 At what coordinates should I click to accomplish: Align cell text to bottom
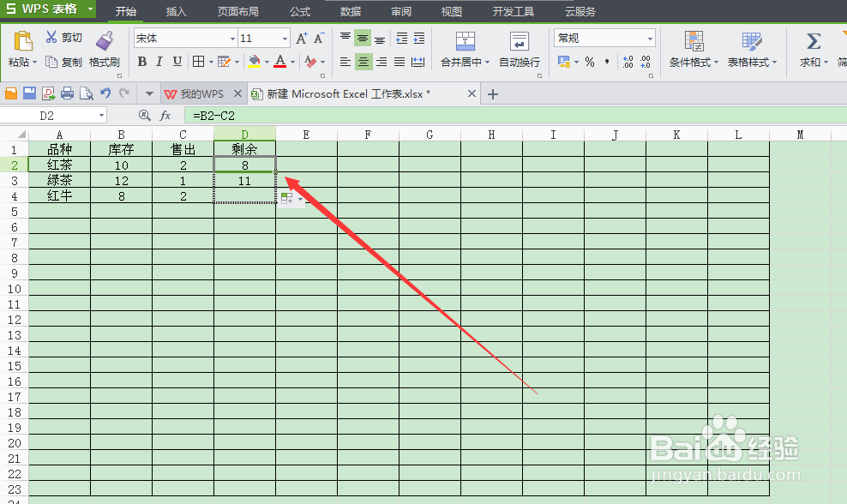(x=380, y=39)
